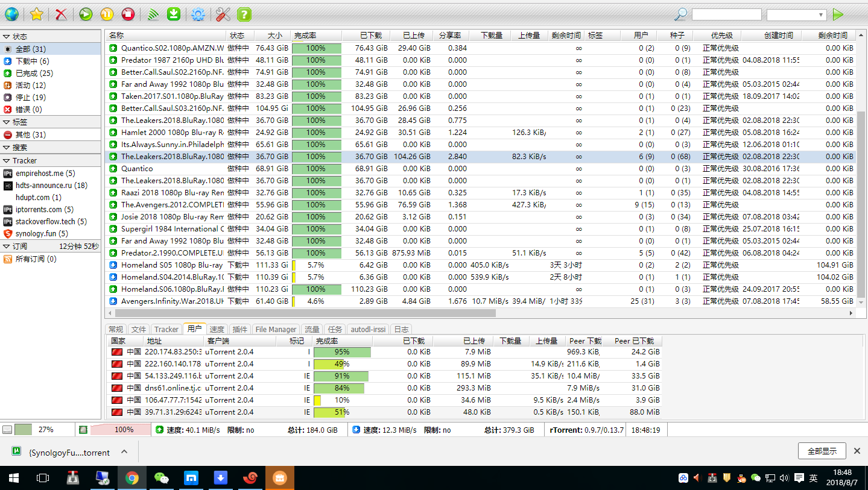Filter by hdupt.com tracker
868x490 pixels.
click(51, 197)
